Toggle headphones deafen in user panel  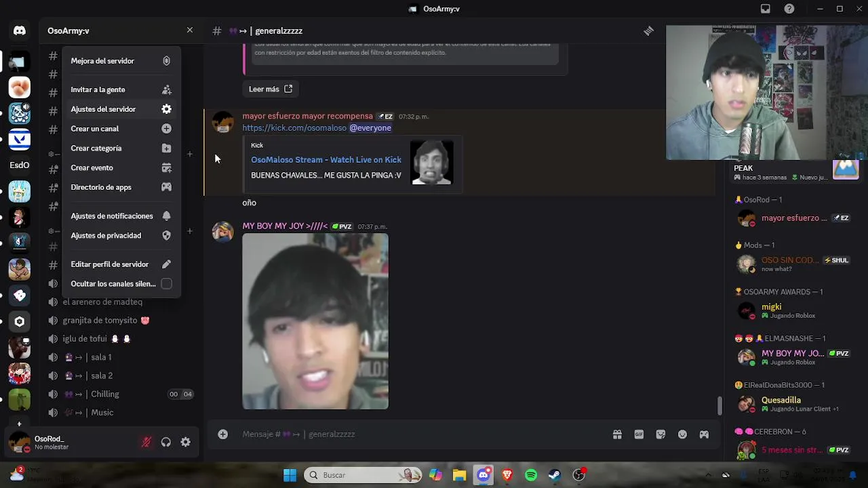pos(165,442)
